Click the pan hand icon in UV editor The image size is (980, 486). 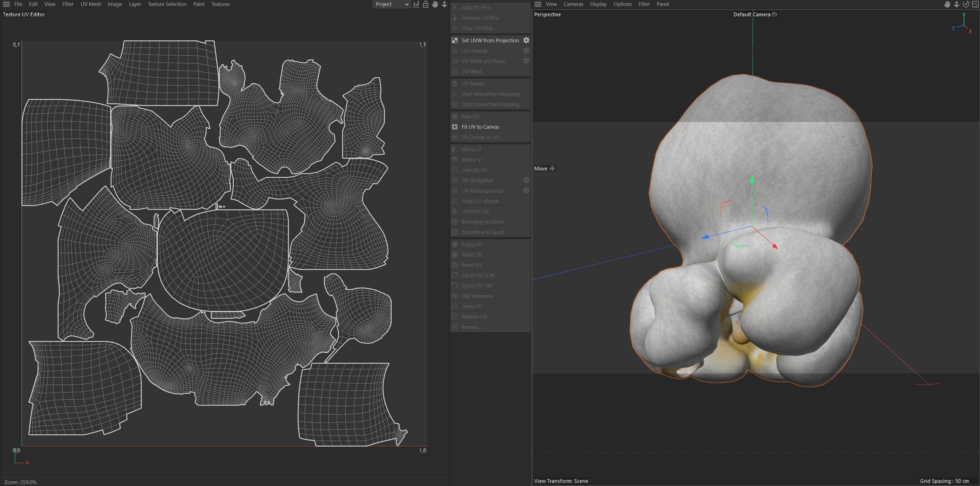[x=435, y=4]
